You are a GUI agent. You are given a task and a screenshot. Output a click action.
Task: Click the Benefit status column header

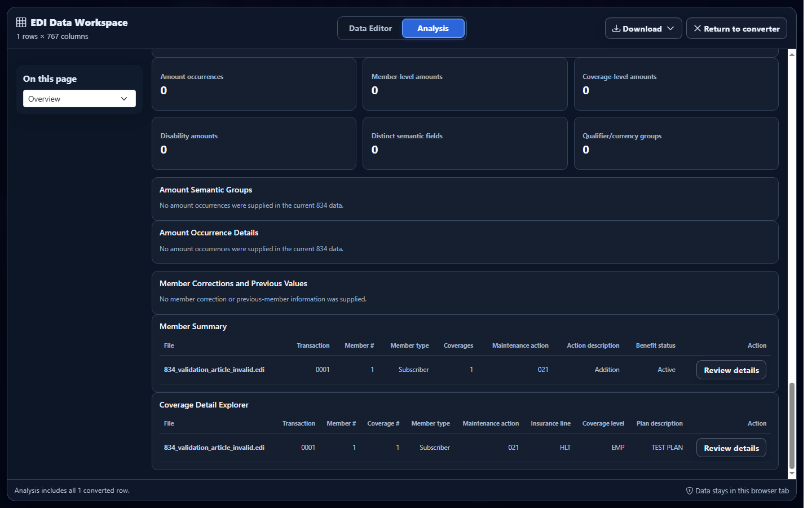655,345
